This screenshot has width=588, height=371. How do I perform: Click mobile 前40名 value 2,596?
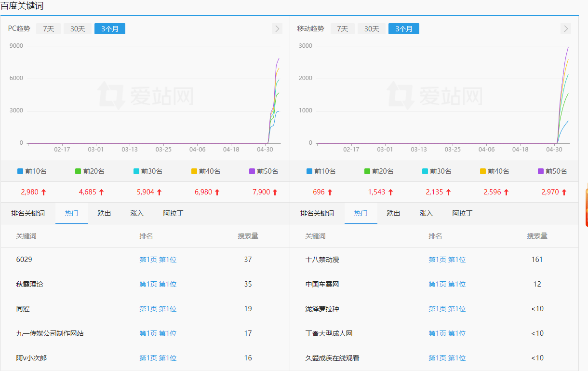[x=493, y=192]
